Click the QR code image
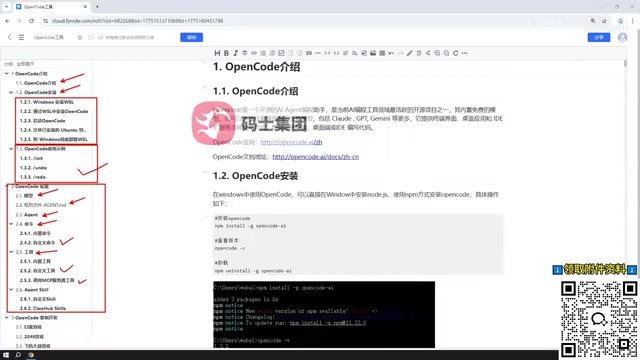Image resolution: width=640 pixels, height=360 pixels. point(598,318)
